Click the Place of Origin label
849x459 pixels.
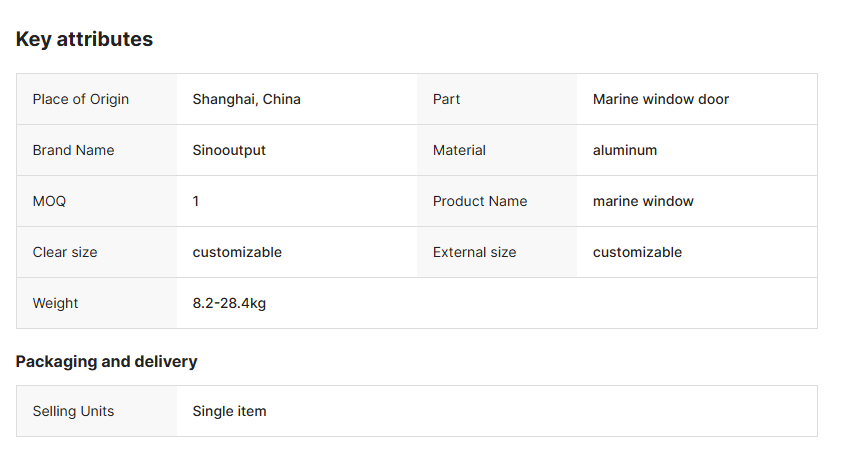81,99
